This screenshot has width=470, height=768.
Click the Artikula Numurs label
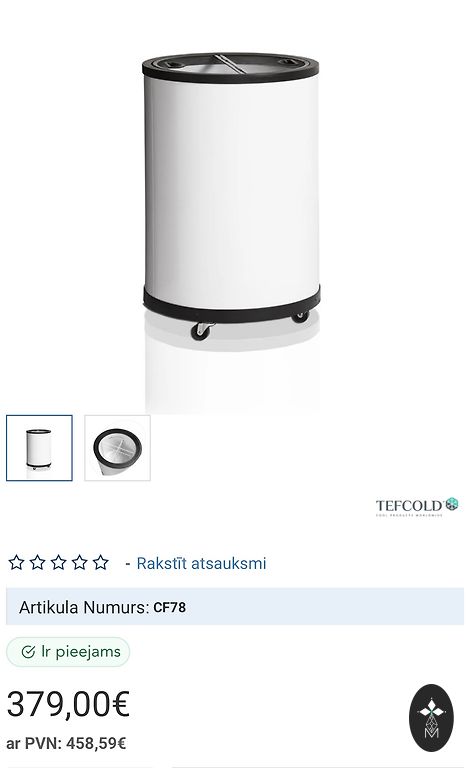pos(84,607)
